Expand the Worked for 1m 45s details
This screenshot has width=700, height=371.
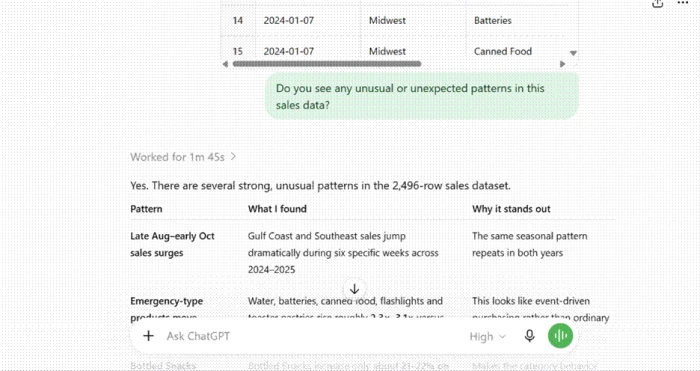[183, 157]
